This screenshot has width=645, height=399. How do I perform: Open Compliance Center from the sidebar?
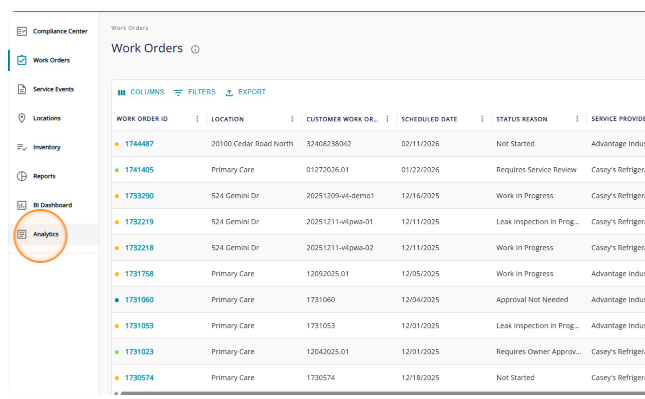(x=54, y=31)
